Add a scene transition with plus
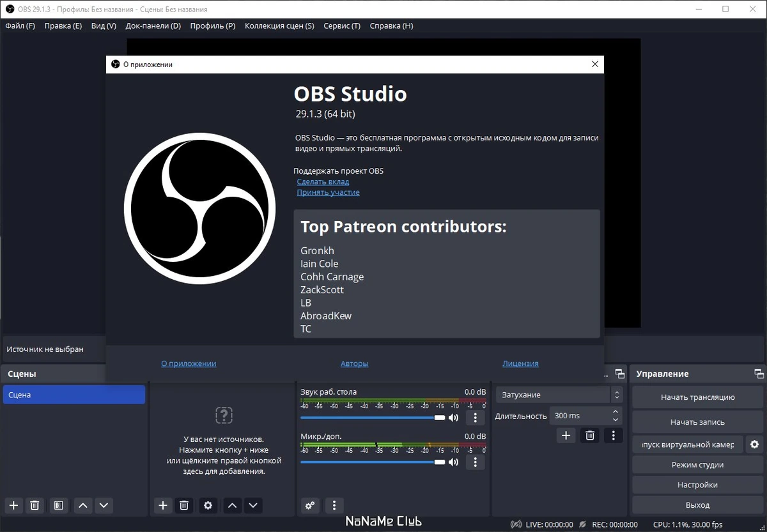767x532 pixels. [566, 435]
